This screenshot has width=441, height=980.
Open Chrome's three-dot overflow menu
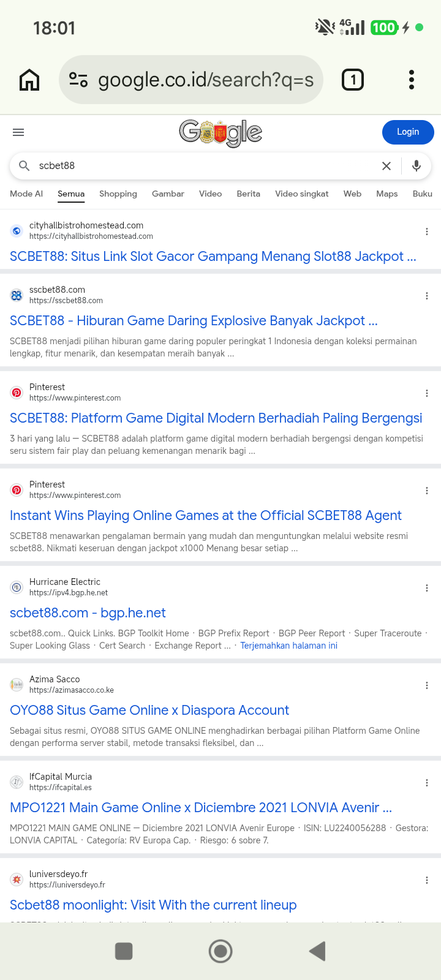pyautogui.click(x=412, y=80)
